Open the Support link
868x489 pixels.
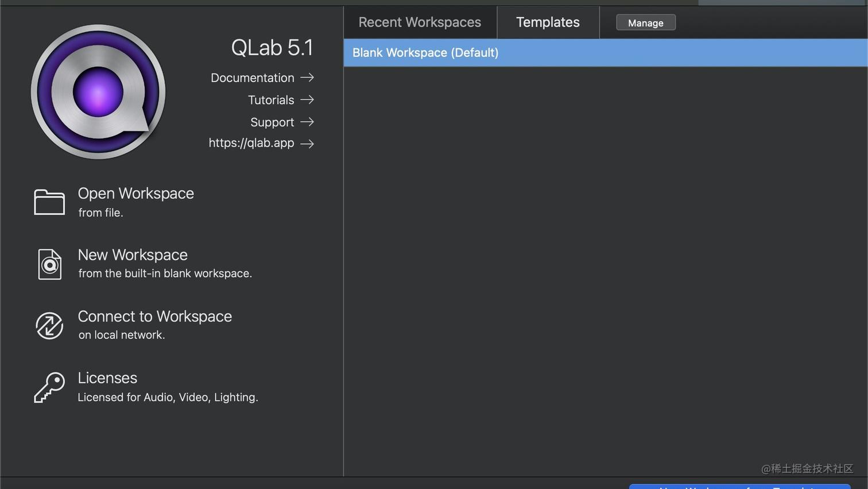pos(272,122)
